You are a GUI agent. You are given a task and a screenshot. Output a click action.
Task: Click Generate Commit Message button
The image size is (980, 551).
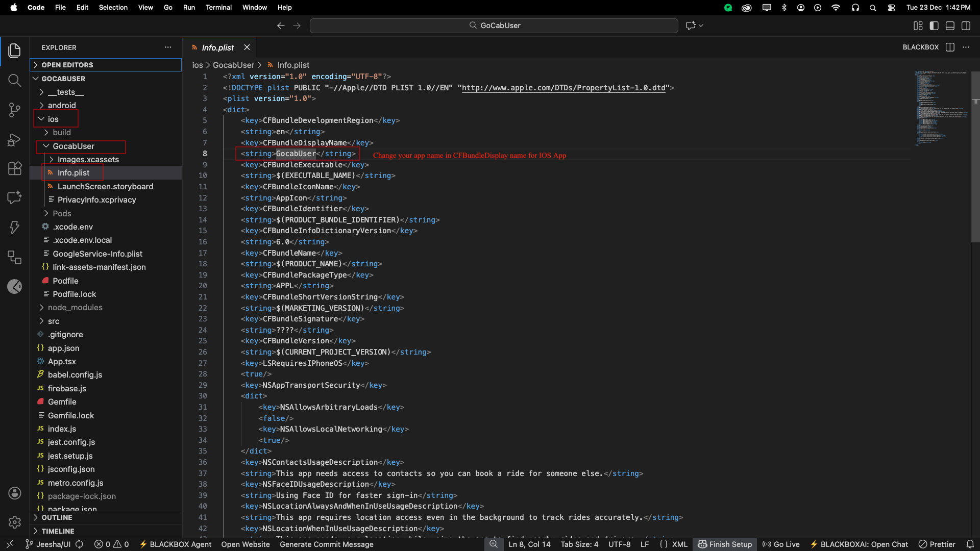(326, 544)
